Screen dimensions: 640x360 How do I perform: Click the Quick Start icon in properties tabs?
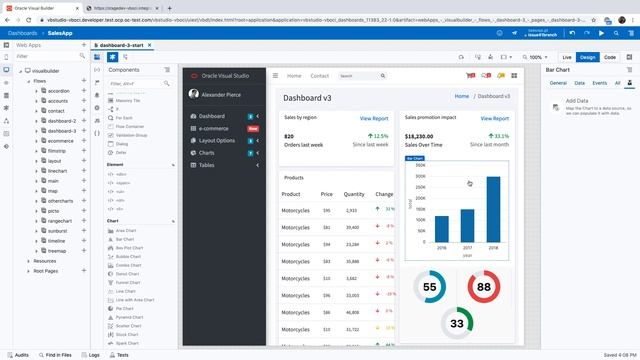tap(630, 83)
